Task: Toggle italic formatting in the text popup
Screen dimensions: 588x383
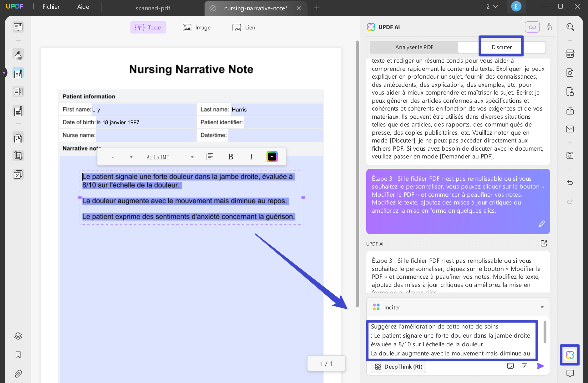Action: [251, 157]
